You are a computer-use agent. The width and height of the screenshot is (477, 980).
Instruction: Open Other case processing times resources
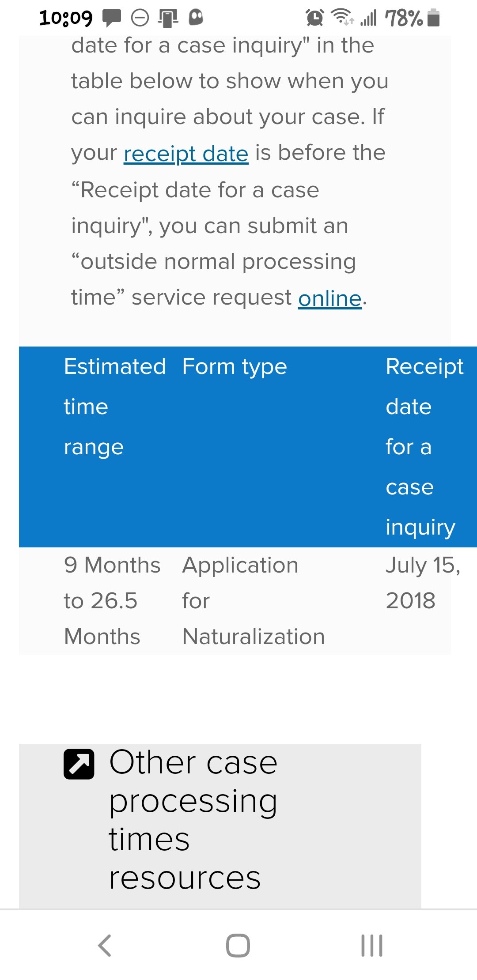[x=193, y=820]
